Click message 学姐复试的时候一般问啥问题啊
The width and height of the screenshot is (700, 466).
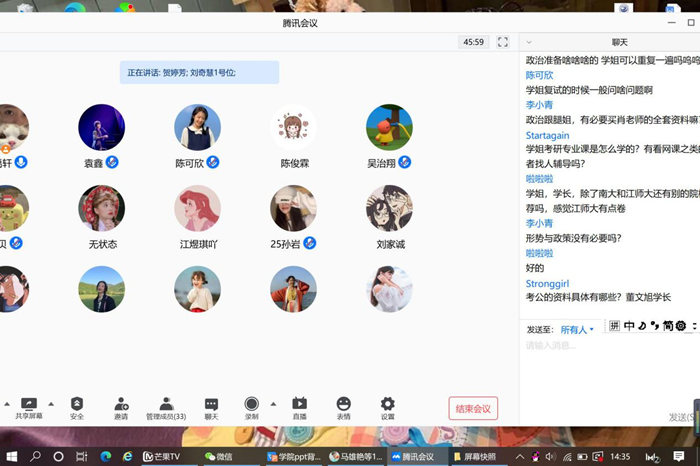pos(589,90)
